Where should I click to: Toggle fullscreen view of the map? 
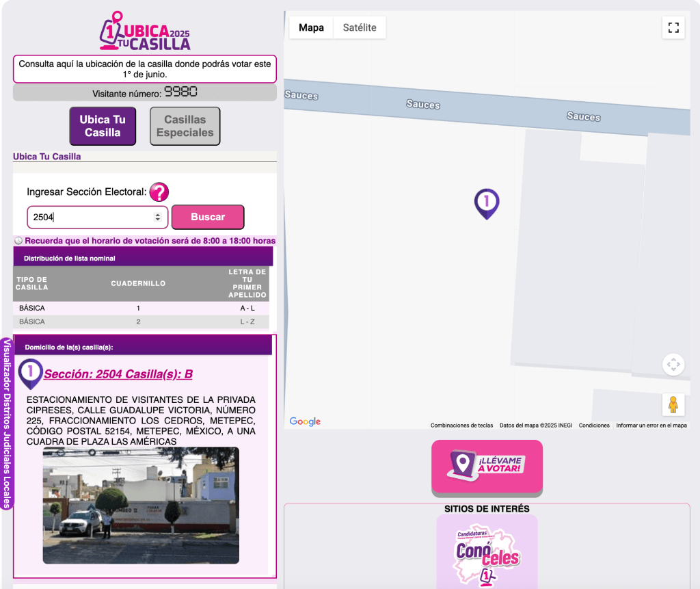(x=673, y=27)
